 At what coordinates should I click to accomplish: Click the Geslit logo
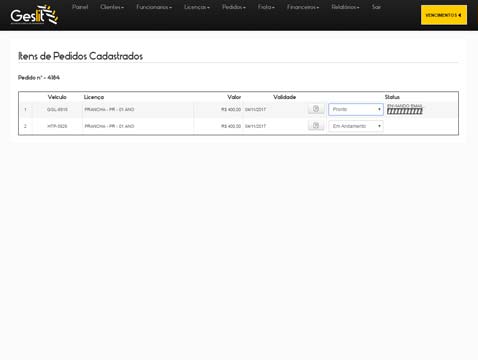34,15
